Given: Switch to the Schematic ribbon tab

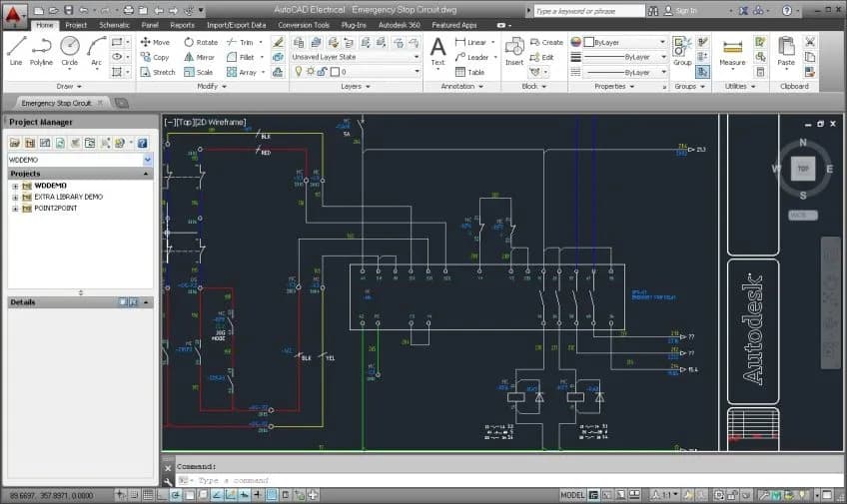Looking at the screenshot, I should 114,24.
